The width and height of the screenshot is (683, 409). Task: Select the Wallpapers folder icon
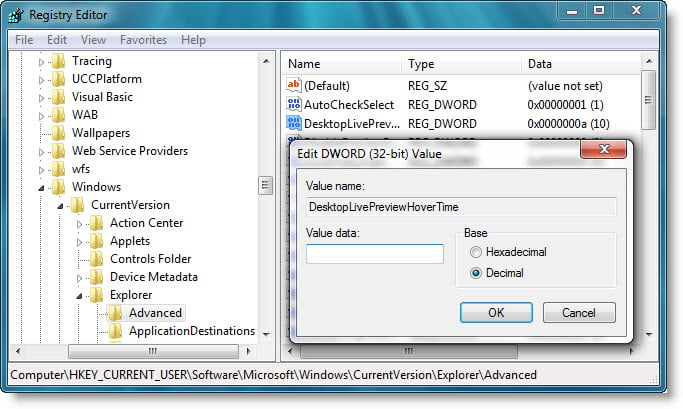(58, 133)
